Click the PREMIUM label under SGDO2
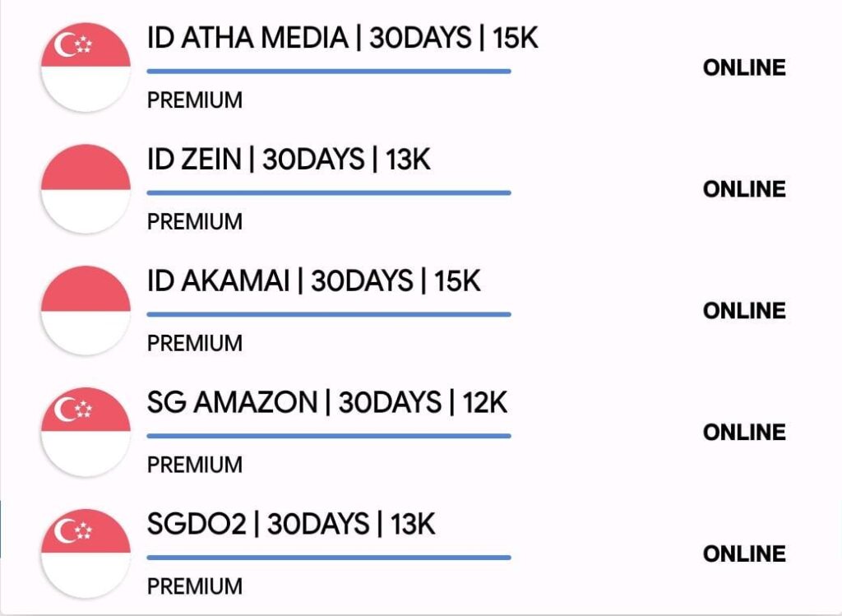The width and height of the screenshot is (842, 616). (x=195, y=587)
